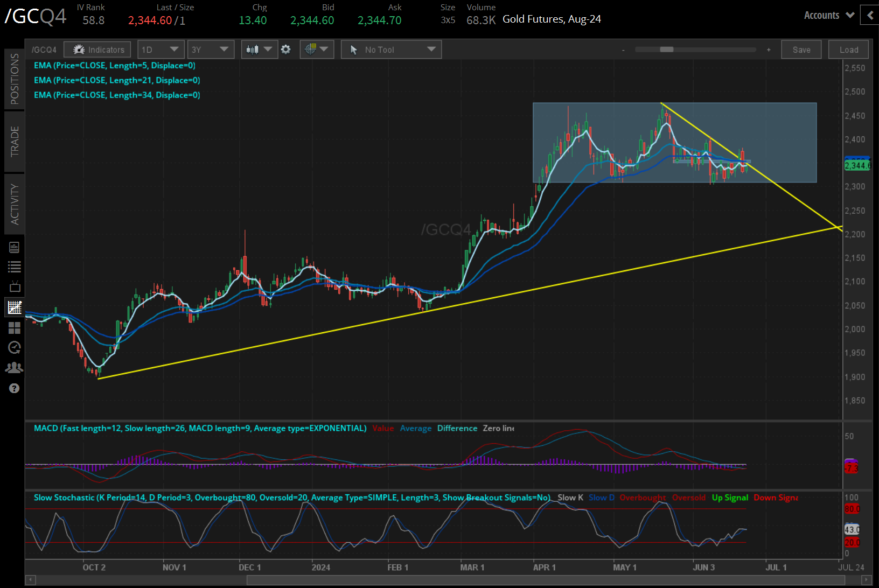This screenshot has height=588, width=879.
Task: Open the Indicators panel
Action: (x=97, y=50)
